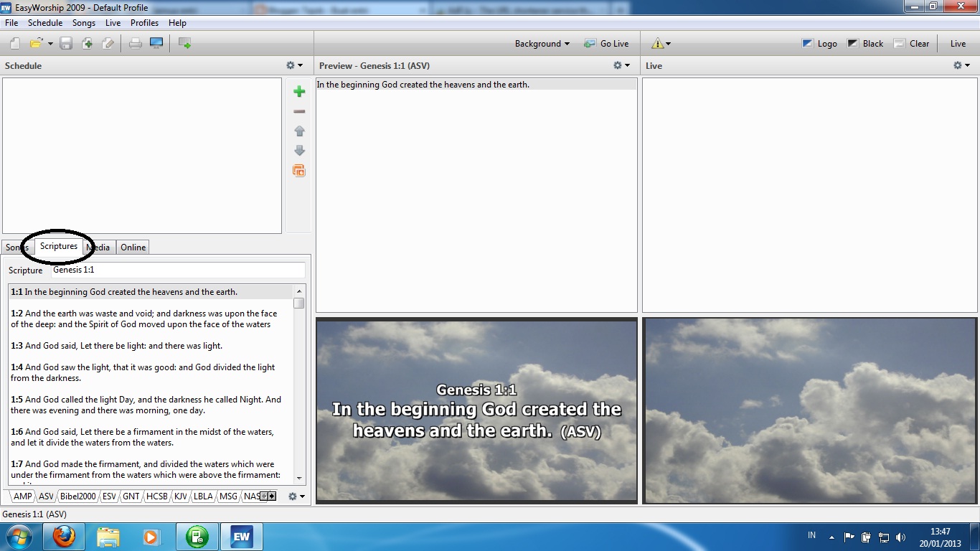Open the Profiles menu
The width and height of the screenshot is (980, 551).
(x=144, y=23)
